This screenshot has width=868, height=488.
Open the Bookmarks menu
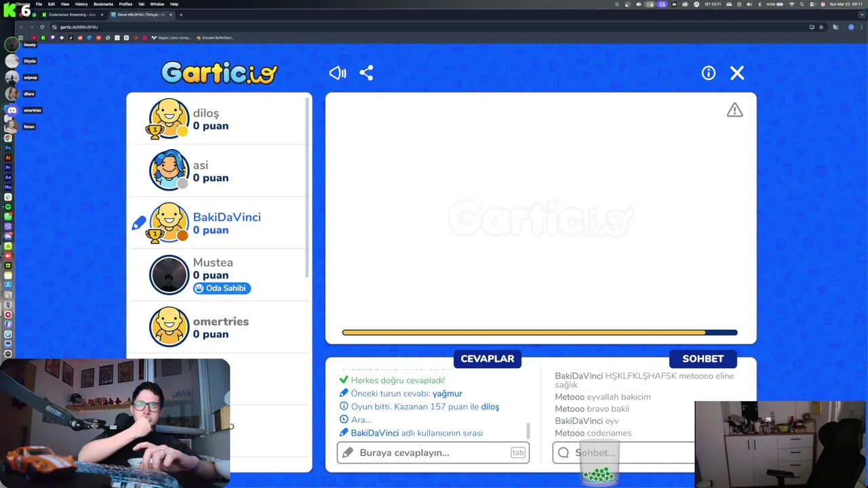(103, 4)
